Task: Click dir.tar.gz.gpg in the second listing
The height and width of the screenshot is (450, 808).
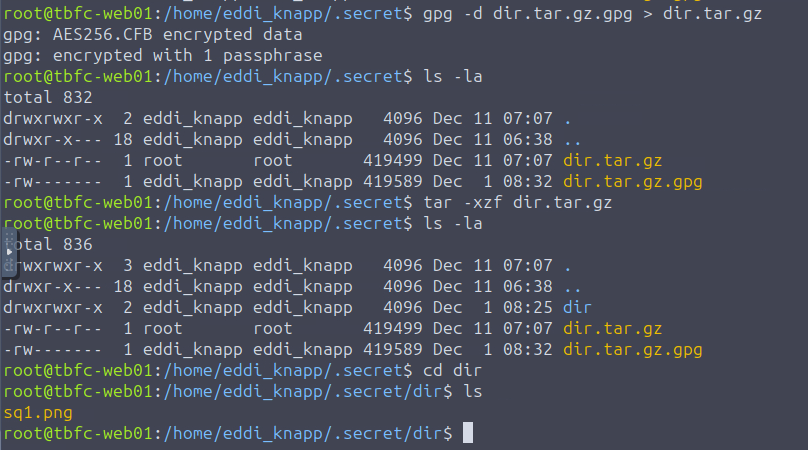Action: [632, 349]
